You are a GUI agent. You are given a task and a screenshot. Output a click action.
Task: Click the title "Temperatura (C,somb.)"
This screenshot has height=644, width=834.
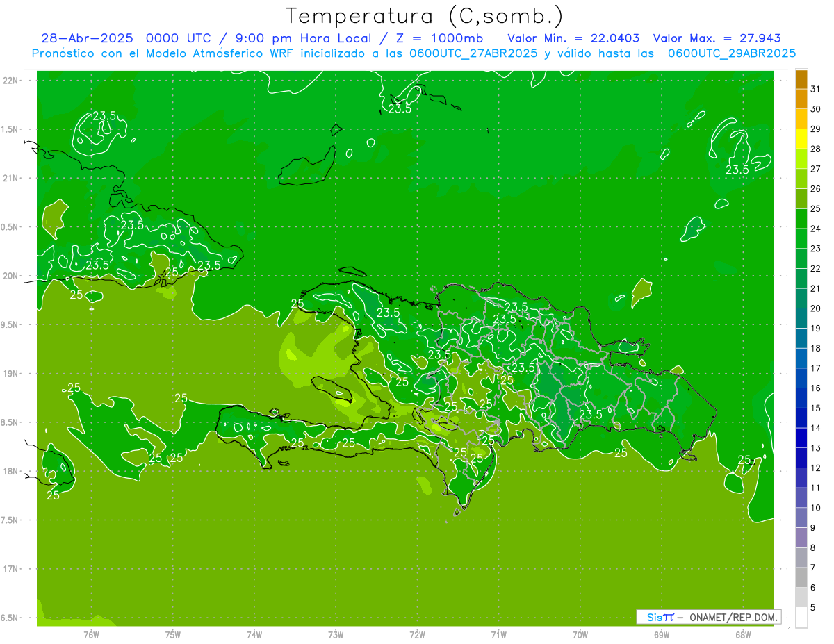click(425, 17)
